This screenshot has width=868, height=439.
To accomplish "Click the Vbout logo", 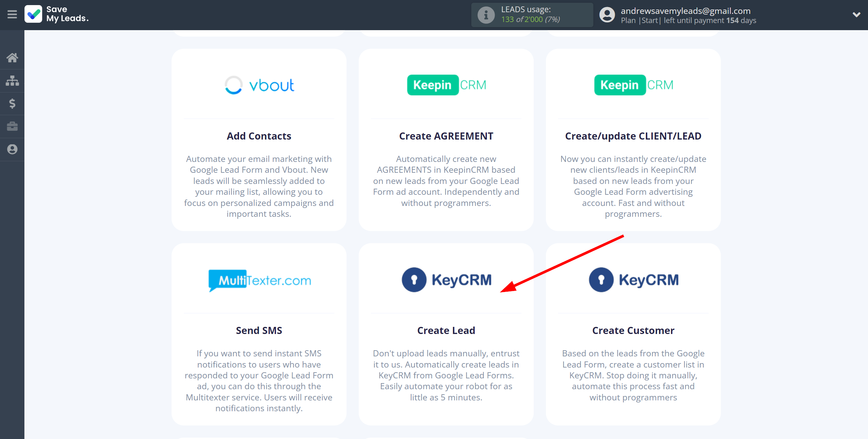I will [x=259, y=85].
